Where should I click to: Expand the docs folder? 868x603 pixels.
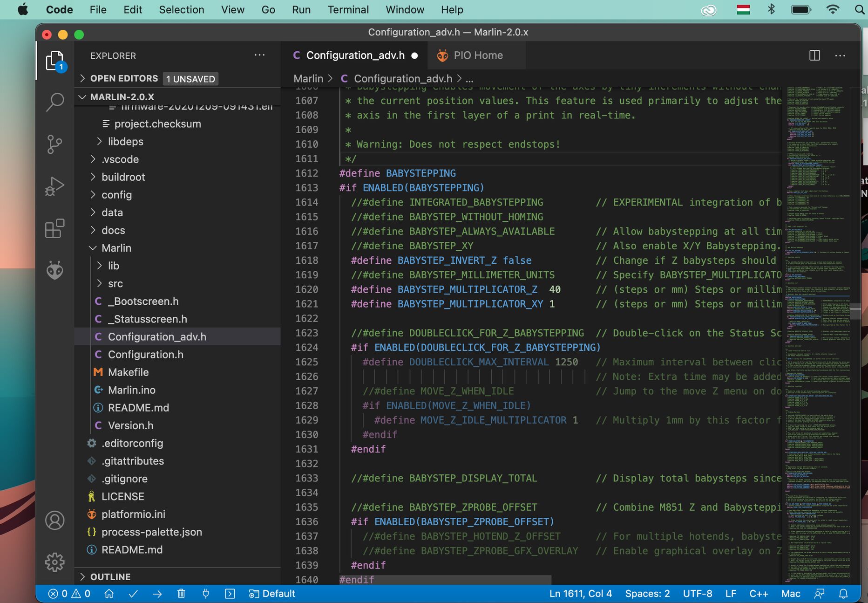click(113, 230)
